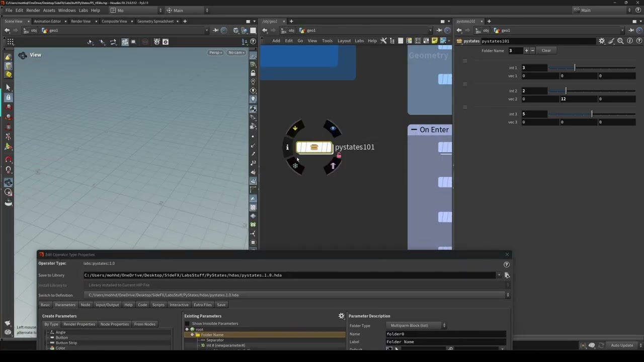Click the pin icon in network editor path bar
Screen dimensions: 644x362
tap(439, 30)
